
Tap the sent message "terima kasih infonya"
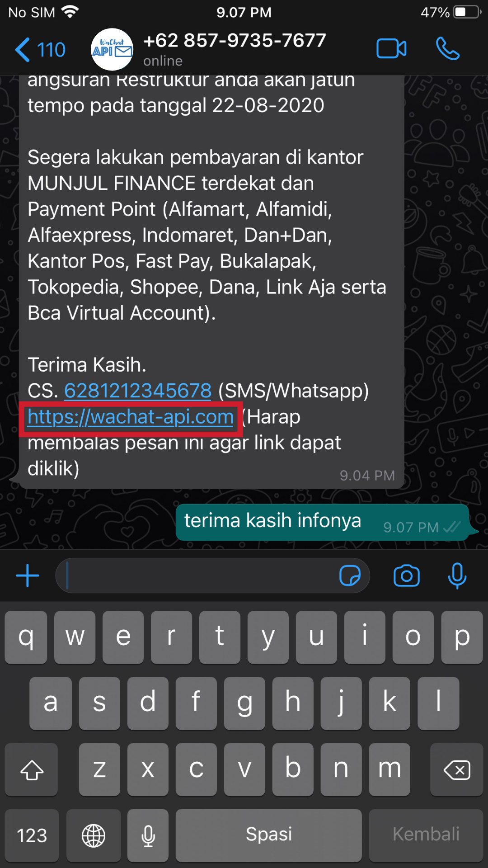(x=323, y=522)
